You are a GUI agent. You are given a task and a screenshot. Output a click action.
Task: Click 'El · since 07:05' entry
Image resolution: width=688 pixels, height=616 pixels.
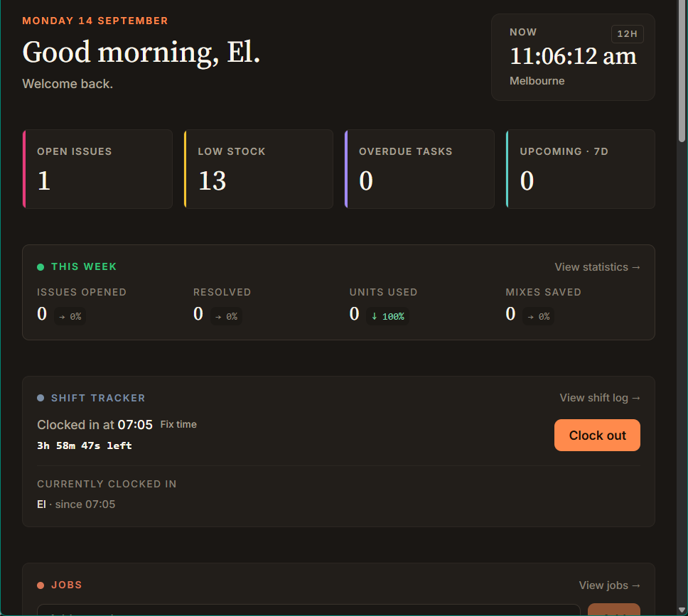pos(76,504)
